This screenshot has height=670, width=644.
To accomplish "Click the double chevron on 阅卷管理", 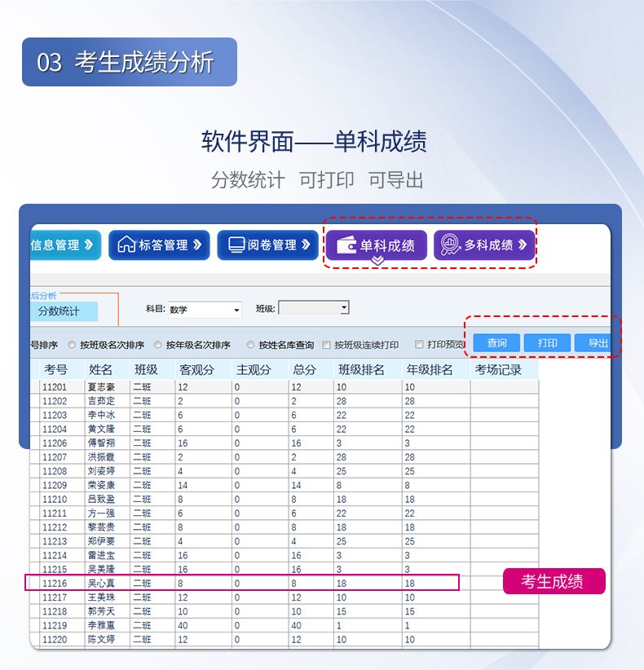I will click(306, 245).
